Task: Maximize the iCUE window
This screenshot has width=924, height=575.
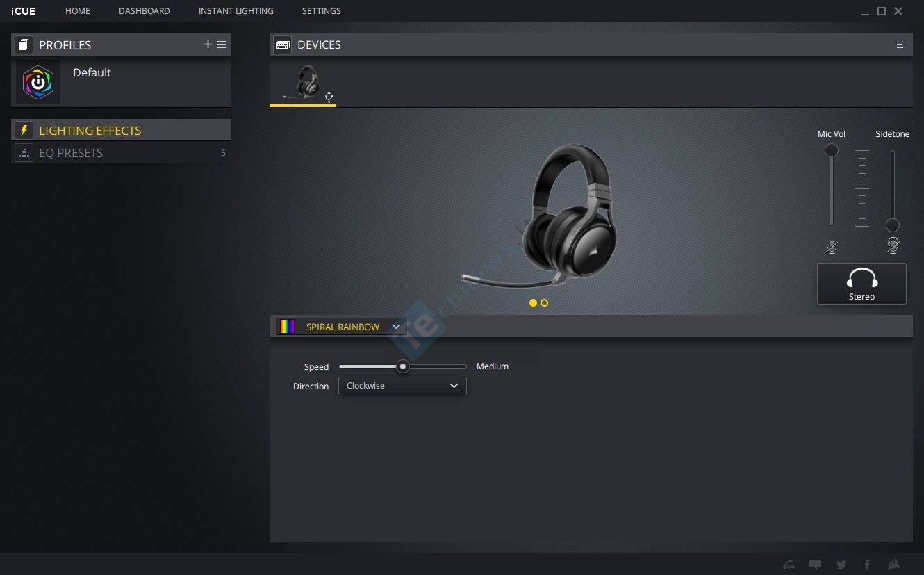Action: (x=882, y=11)
